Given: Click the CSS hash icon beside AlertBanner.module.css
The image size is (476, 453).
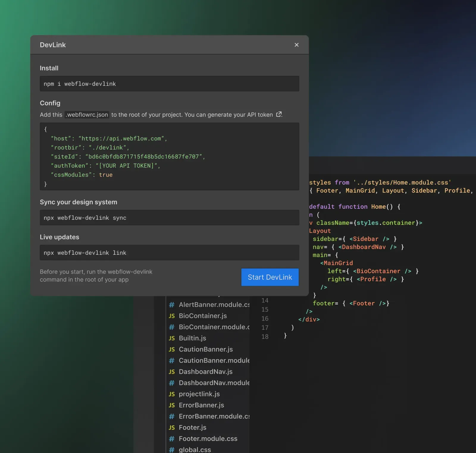Looking at the screenshot, I should (x=172, y=305).
